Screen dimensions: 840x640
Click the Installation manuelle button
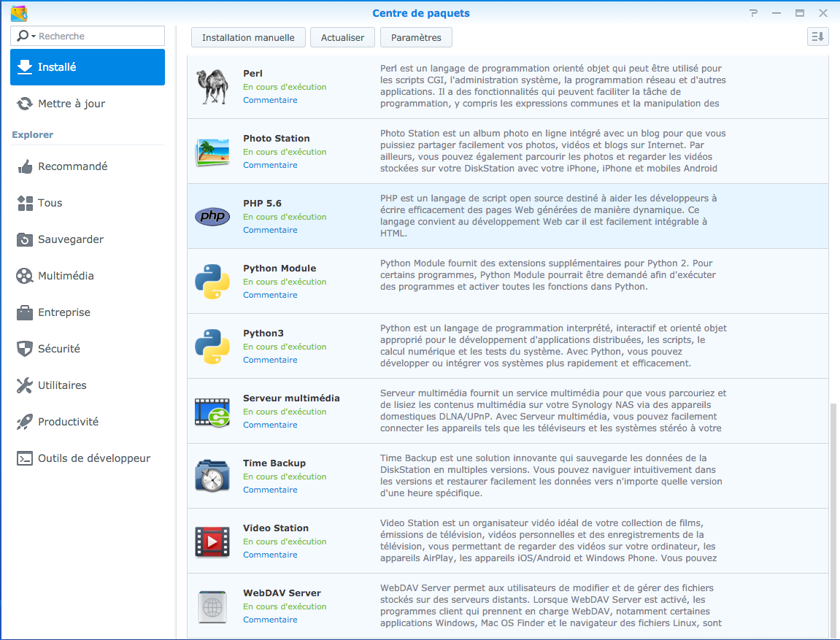point(248,37)
